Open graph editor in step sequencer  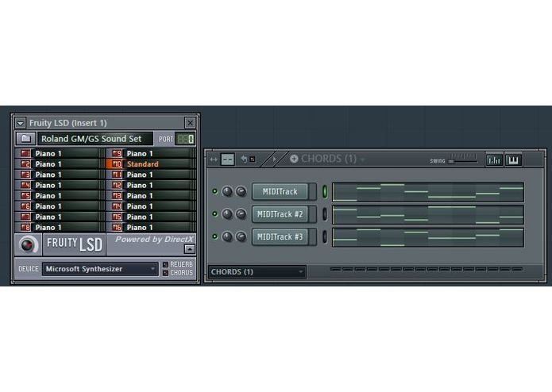(x=494, y=160)
